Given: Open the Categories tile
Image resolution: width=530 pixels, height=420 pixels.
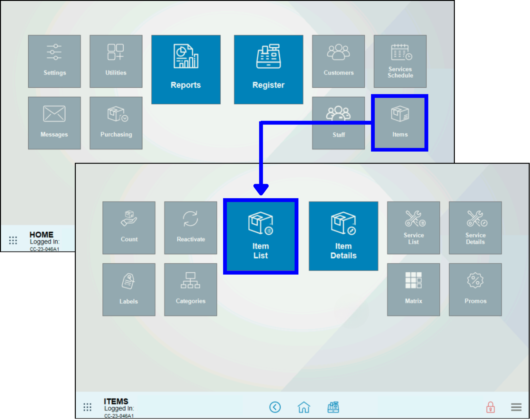Looking at the screenshot, I should point(190,289).
